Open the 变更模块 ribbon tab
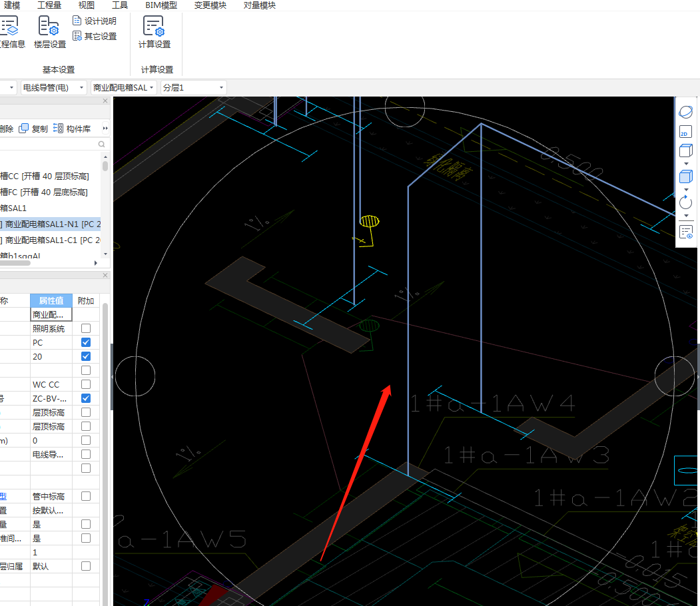The image size is (700, 606). (210, 5)
